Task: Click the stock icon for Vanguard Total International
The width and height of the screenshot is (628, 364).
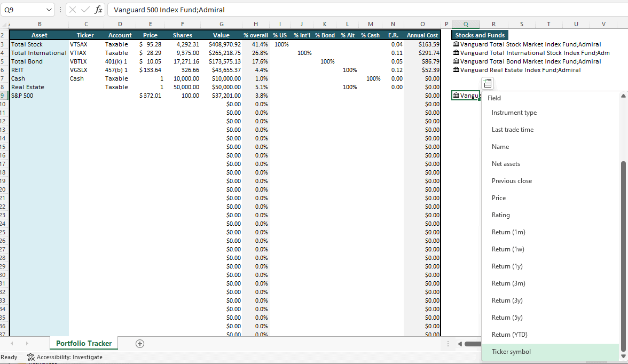Action: (456, 52)
